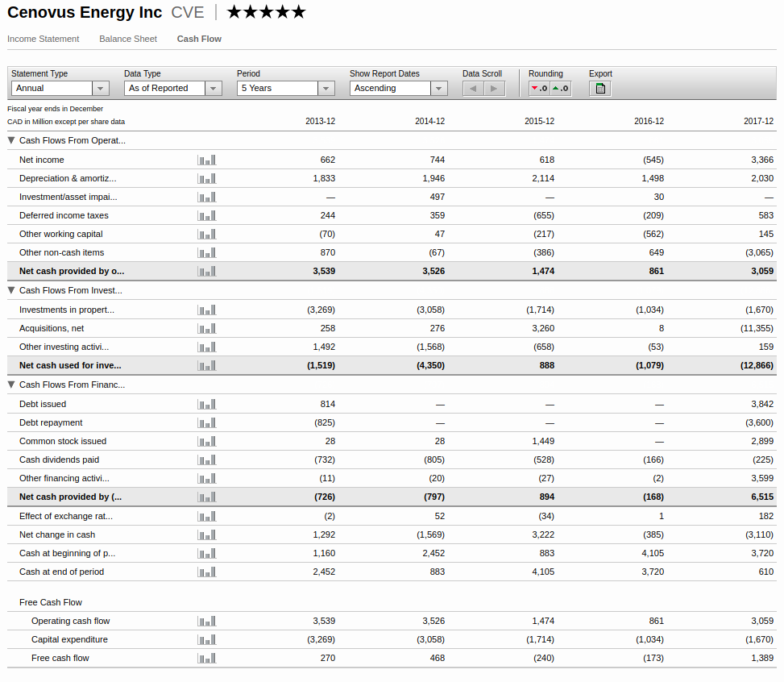Viewport: 784px width, 682px height.
Task: Click the Debt repayment row label
Action: point(51,422)
